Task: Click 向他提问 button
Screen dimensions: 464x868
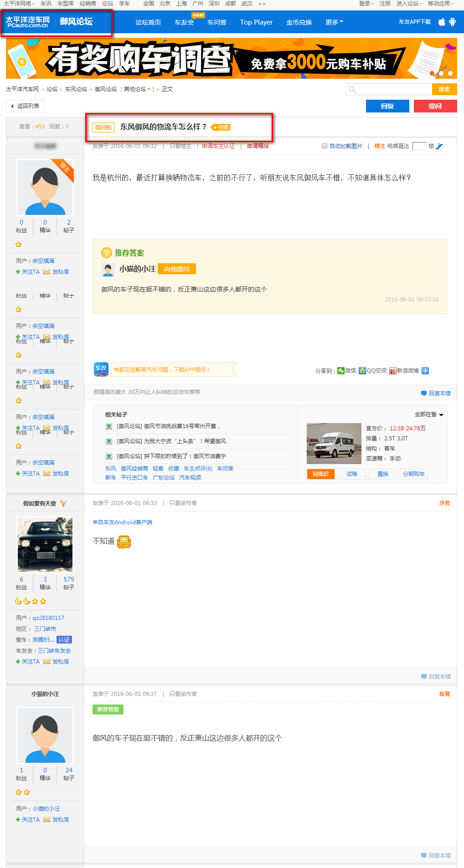Action: point(177,269)
